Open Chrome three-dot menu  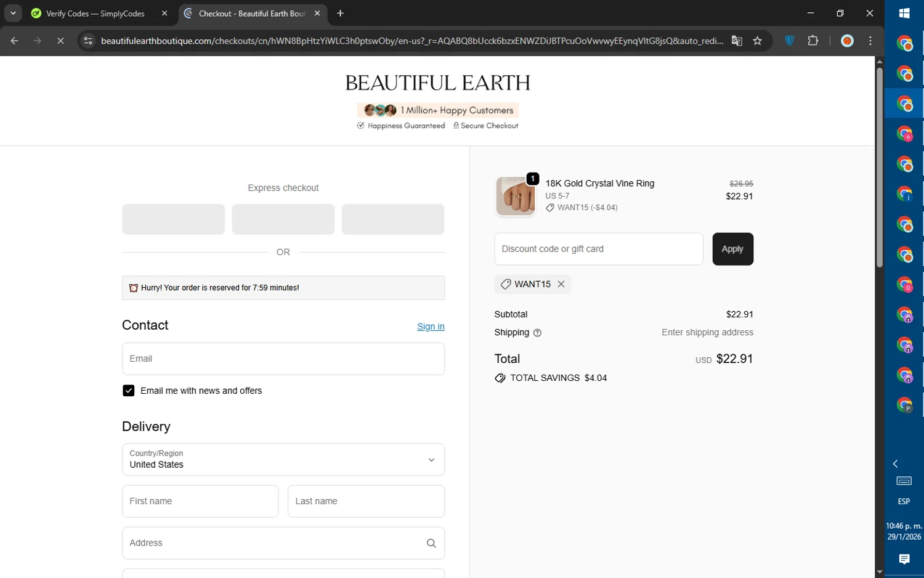pyautogui.click(x=870, y=41)
